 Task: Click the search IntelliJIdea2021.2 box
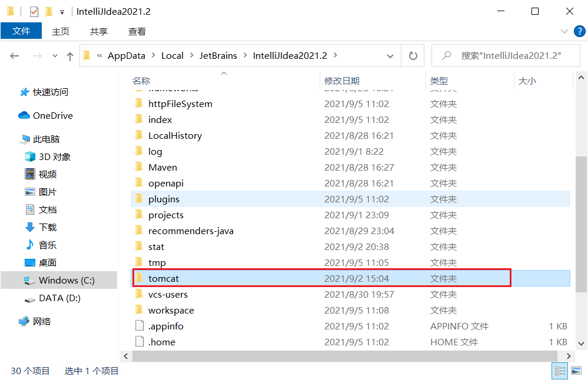[506, 56]
